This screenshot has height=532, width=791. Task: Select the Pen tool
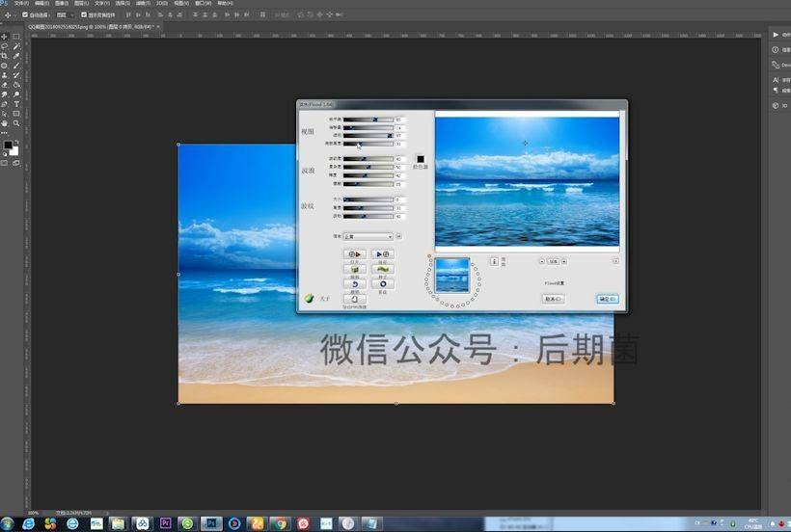tap(5, 104)
